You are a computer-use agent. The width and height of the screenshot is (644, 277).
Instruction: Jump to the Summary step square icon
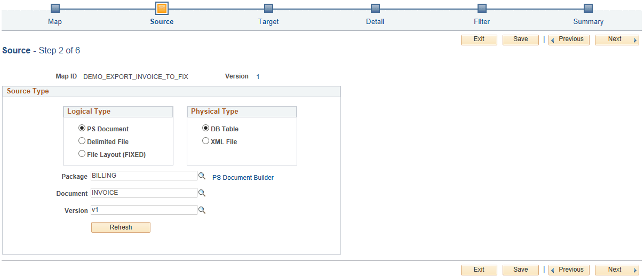(588, 8)
